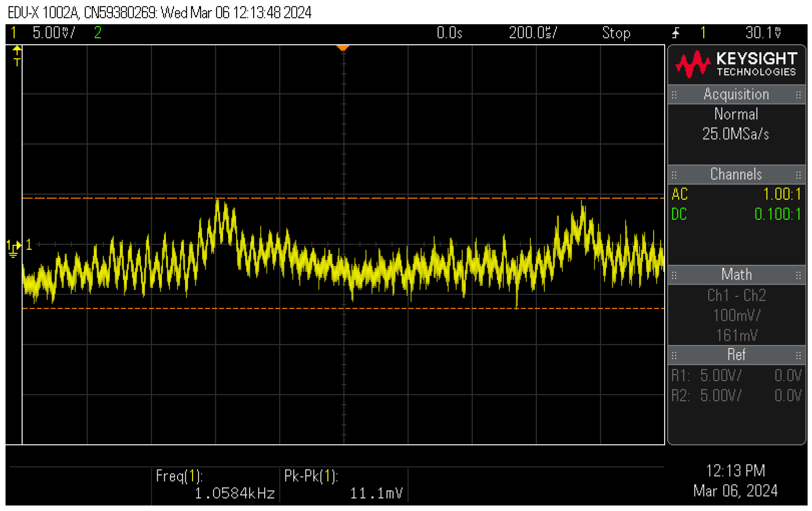This screenshot has width=812, height=511.
Task: Click the upper orange dashed cursor line
Action: click(x=110, y=198)
